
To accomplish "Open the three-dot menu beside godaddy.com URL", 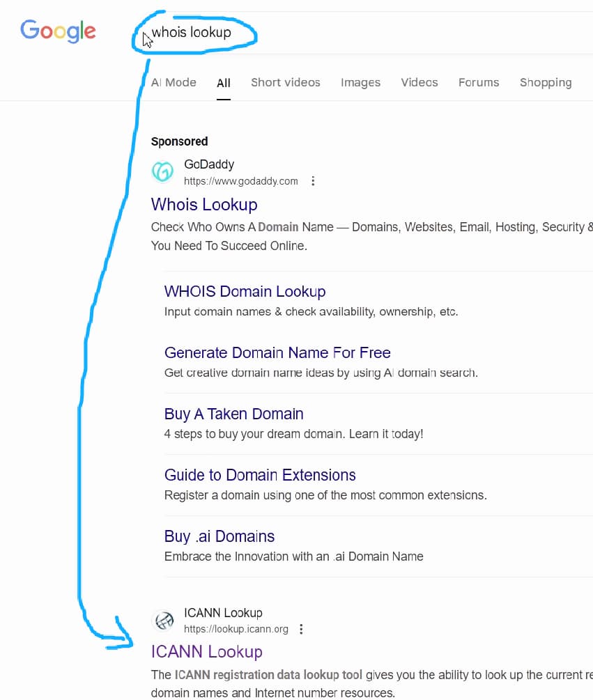I will 313,181.
